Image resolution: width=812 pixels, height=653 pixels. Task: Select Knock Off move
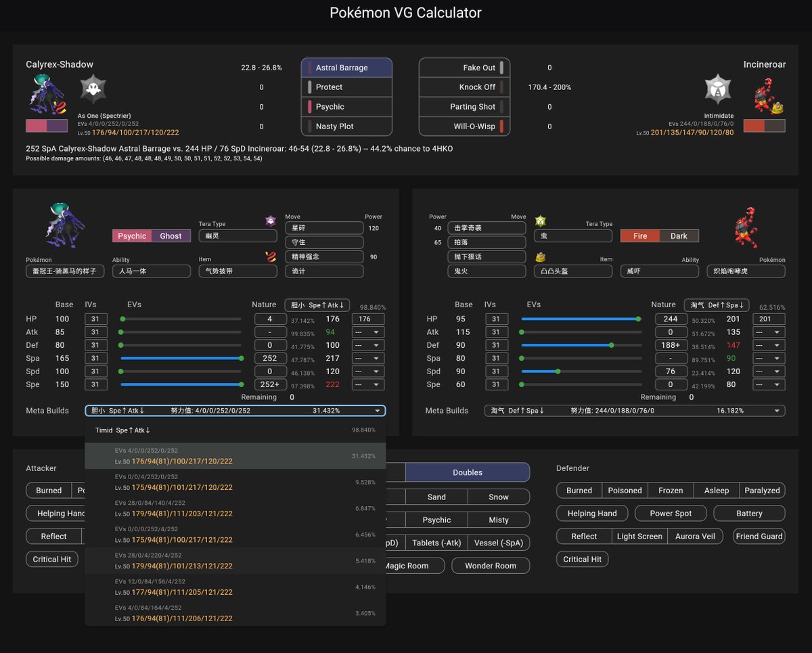[464, 87]
